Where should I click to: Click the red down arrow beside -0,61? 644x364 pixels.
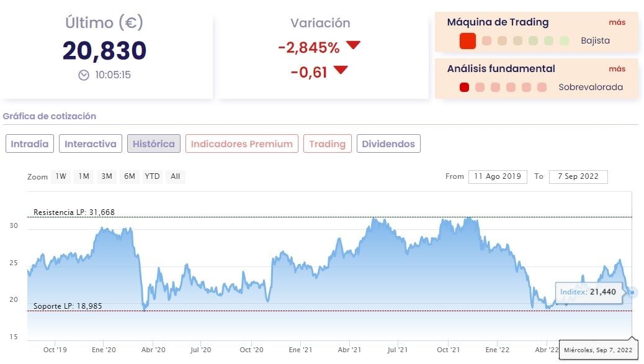[x=341, y=70]
